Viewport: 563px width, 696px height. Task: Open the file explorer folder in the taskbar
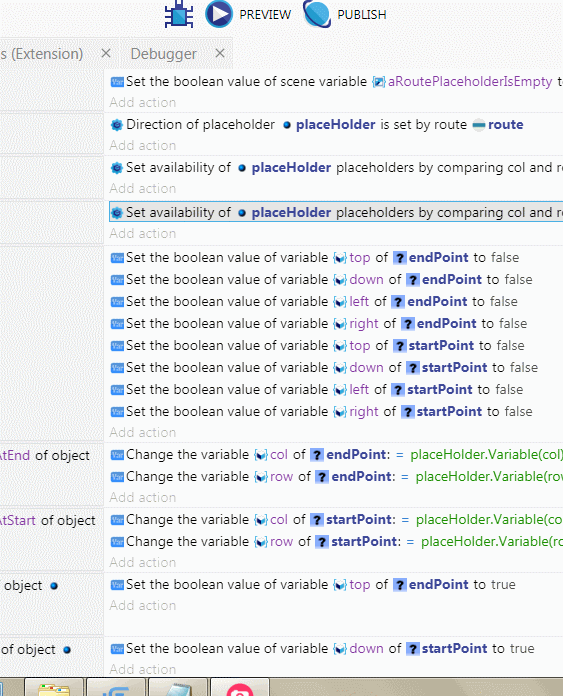point(54,688)
